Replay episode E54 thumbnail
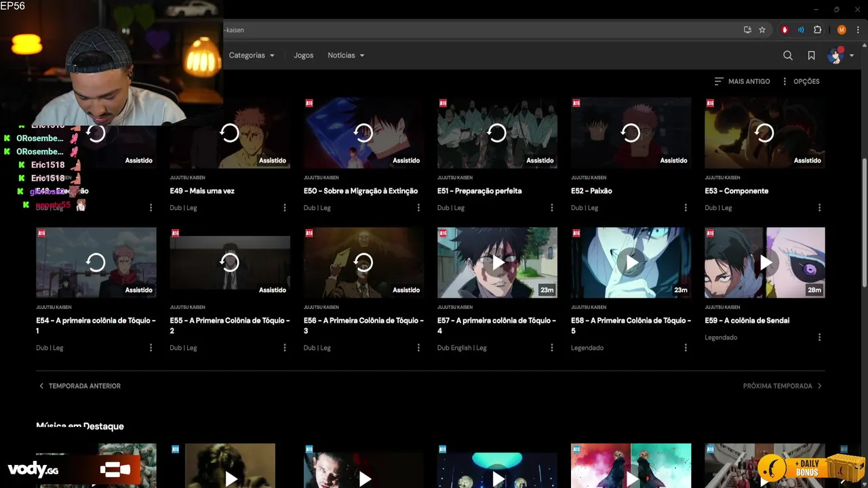 96,262
